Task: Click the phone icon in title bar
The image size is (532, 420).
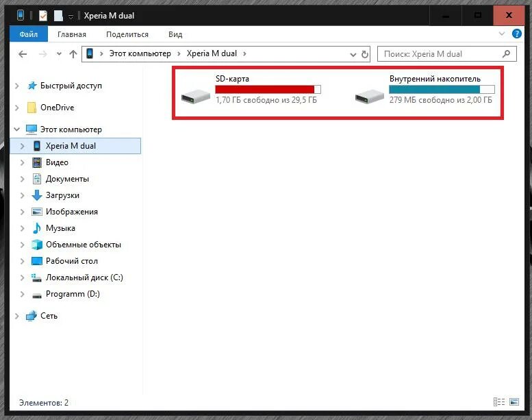Action: [21, 15]
